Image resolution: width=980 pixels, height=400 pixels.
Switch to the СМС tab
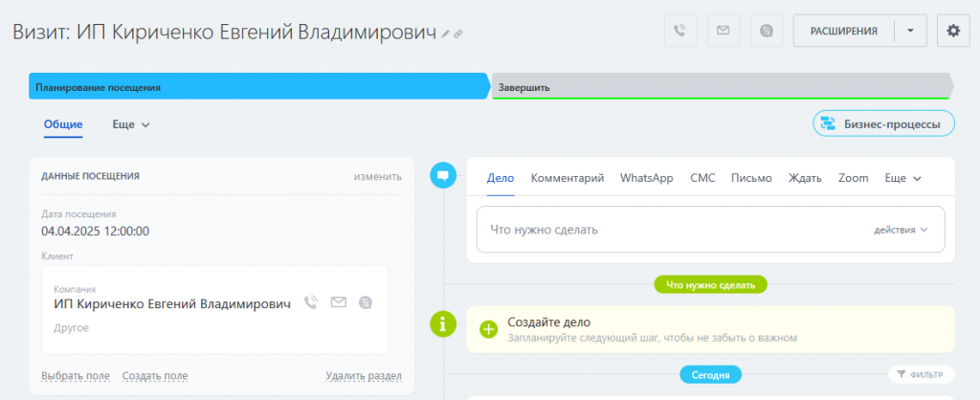(702, 178)
